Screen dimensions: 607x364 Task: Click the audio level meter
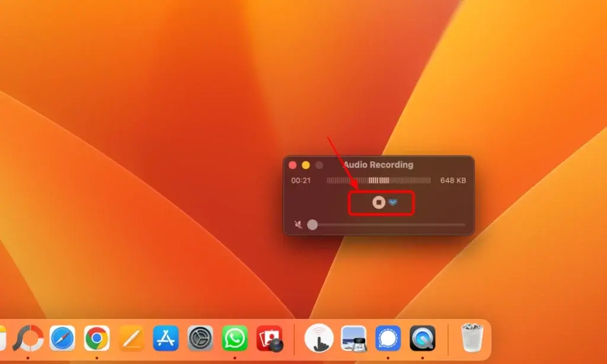[x=378, y=180]
